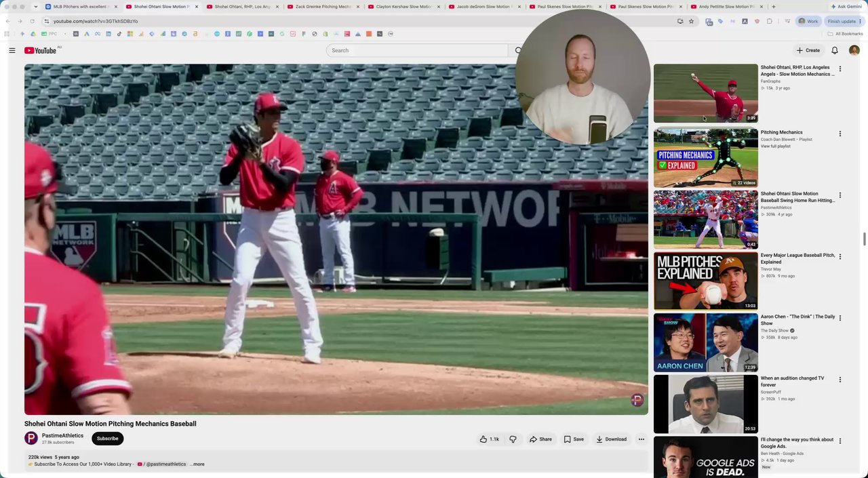
Task: Close the Zack Greinke browser tab
Action: 358,7
